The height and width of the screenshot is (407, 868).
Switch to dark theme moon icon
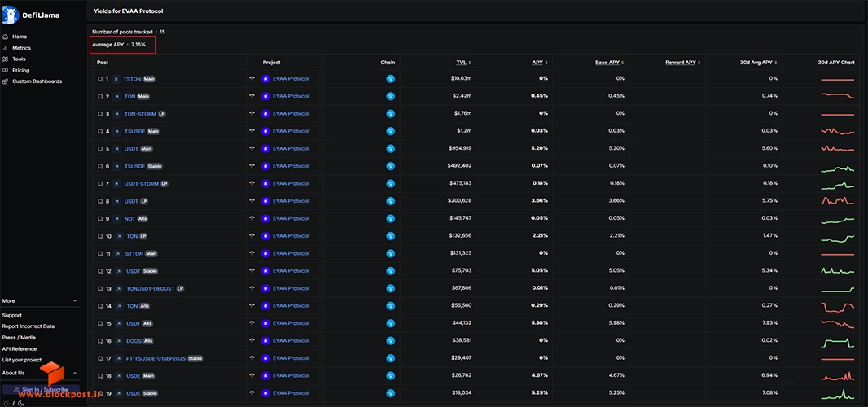[21, 403]
